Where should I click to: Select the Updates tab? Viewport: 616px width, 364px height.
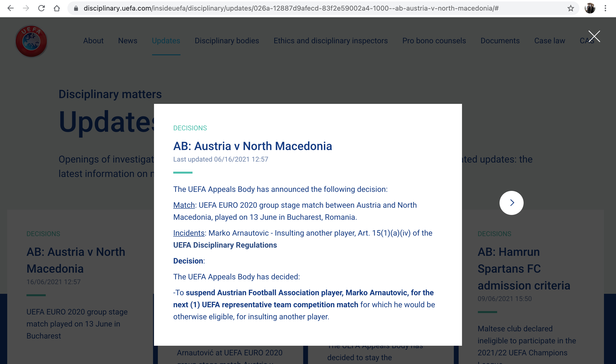[x=166, y=41]
